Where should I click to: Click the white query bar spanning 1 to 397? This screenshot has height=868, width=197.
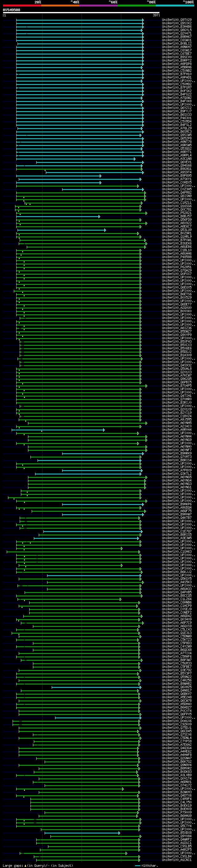81,13
